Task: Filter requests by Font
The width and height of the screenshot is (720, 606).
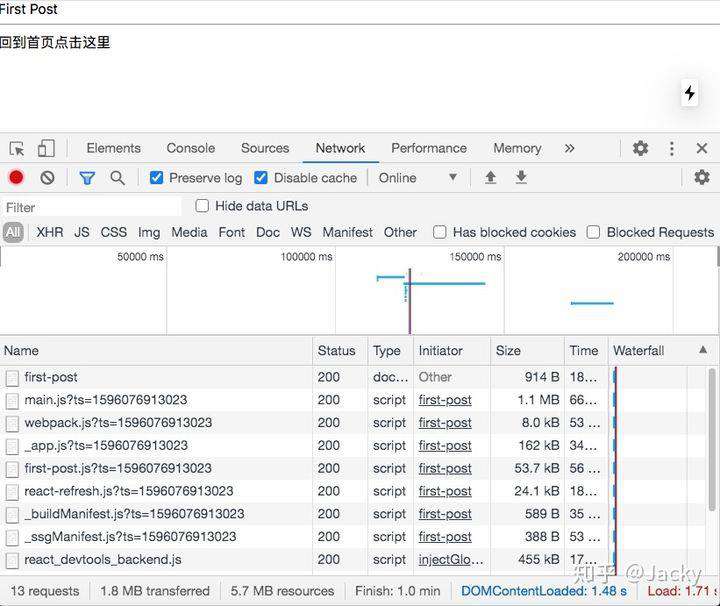Action: point(231,232)
